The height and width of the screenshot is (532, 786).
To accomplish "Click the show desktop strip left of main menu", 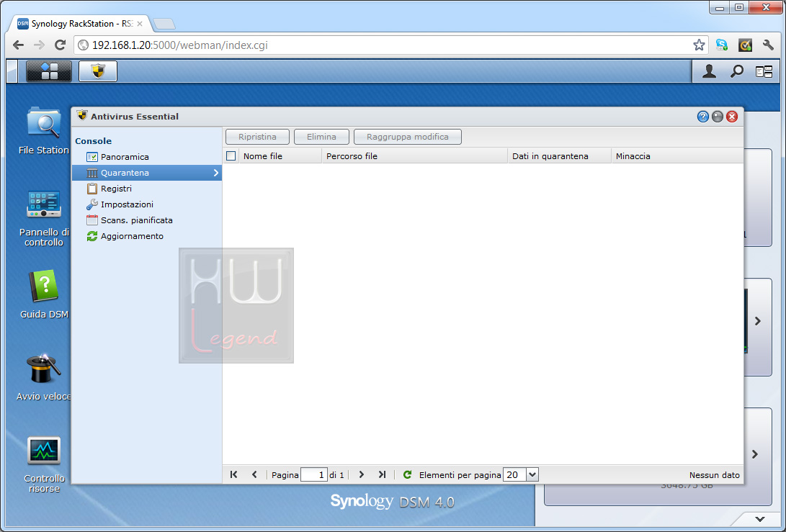I will pyautogui.click(x=12, y=71).
